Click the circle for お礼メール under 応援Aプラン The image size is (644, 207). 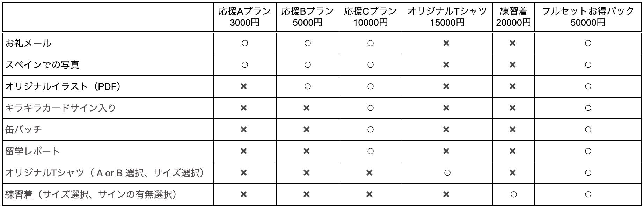click(x=244, y=43)
